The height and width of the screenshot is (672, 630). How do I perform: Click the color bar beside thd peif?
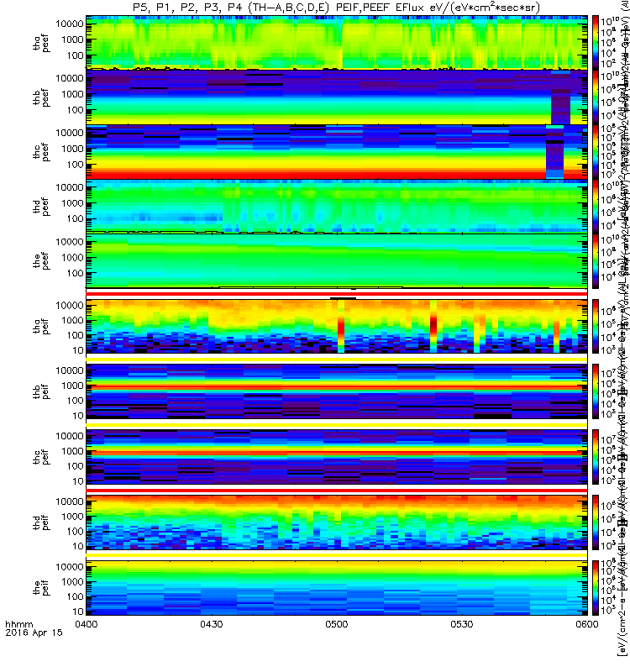(596, 522)
